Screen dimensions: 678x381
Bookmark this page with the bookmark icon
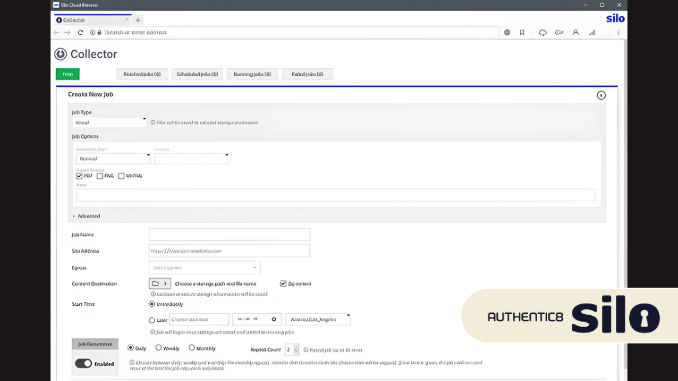tap(522, 32)
